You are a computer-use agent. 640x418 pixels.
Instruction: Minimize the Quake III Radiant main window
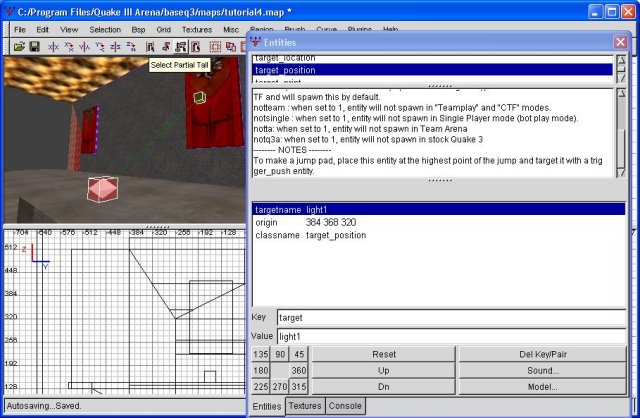coord(595,12)
